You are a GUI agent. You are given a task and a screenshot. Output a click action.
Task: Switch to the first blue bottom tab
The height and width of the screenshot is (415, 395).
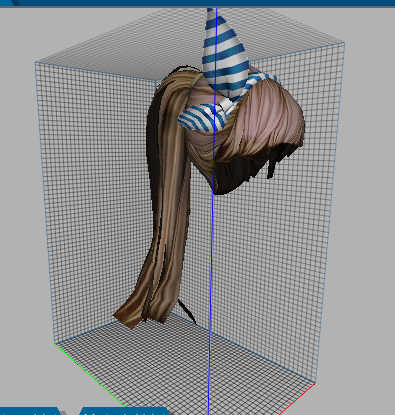[x=30, y=411]
